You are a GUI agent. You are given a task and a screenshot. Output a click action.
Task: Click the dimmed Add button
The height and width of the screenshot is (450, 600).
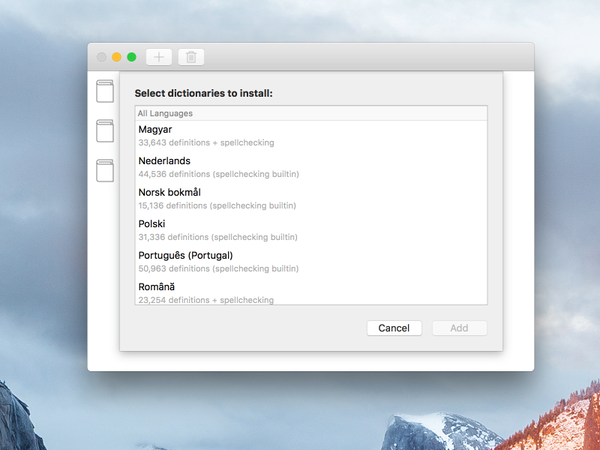tap(460, 328)
